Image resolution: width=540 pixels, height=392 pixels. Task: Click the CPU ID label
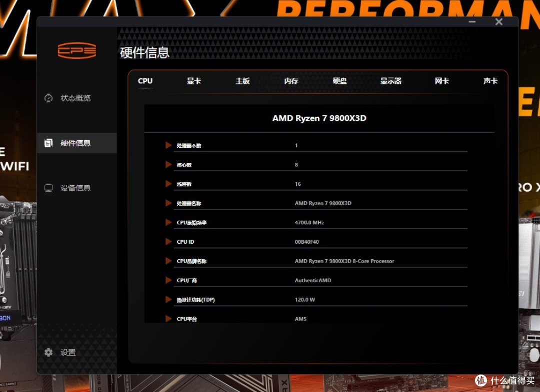pos(185,242)
